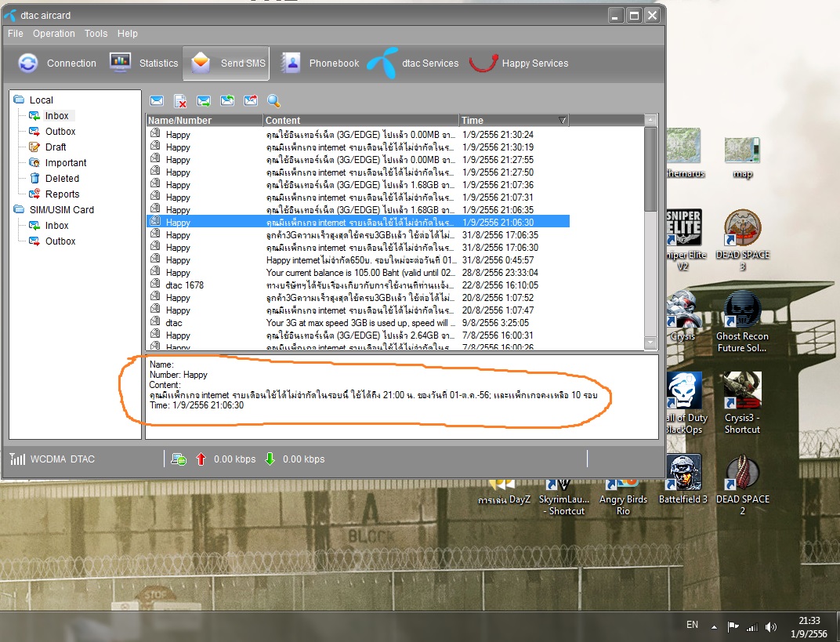Click the dtac aircard title bar logo

(x=9, y=16)
